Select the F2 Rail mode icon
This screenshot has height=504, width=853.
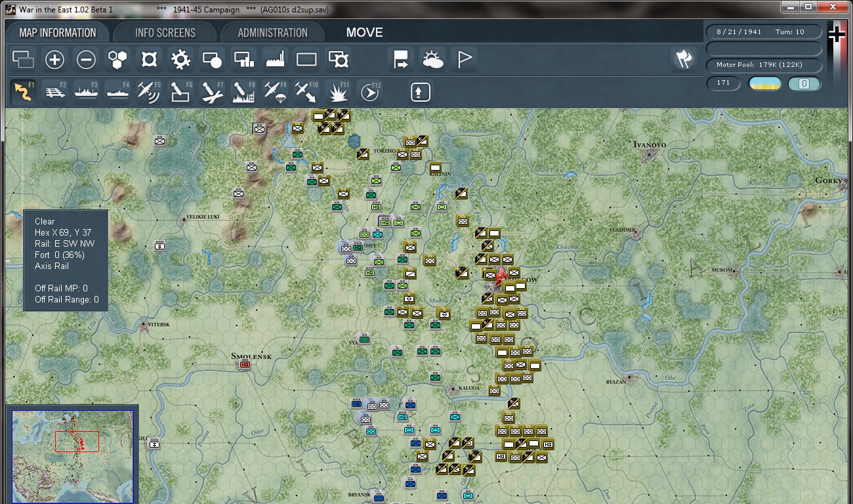point(55,92)
